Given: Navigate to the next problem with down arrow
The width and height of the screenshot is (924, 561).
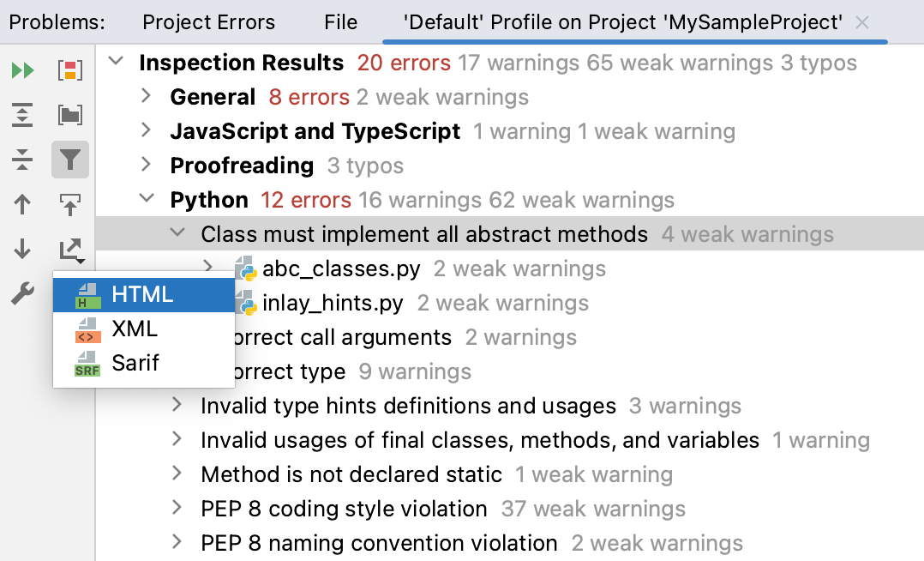Looking at the screenshot, I should coord(23,249).
